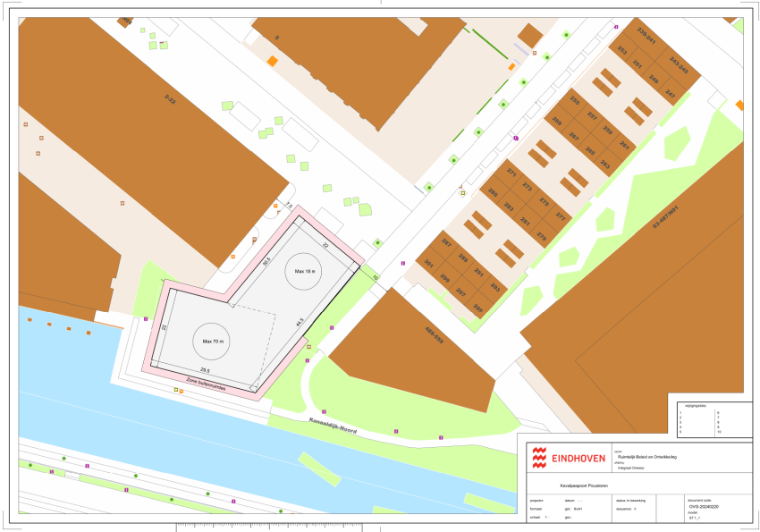Click the EINDHOVEN wordmark in the title block

(578, 457)
